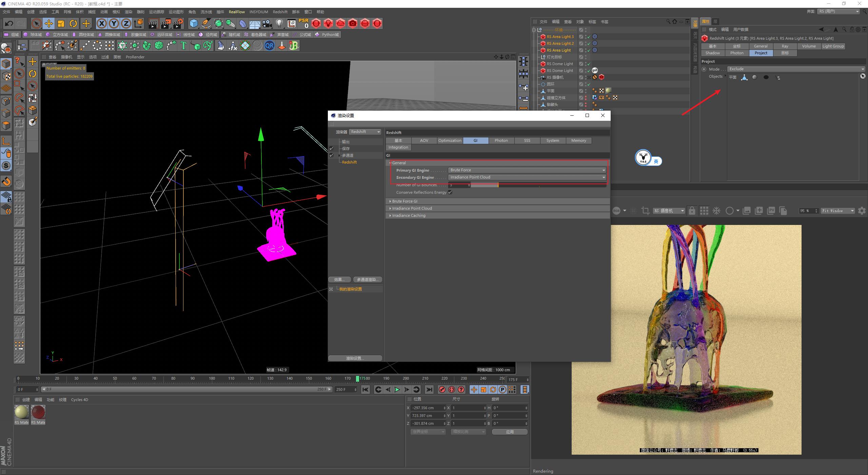This screenshot has height=475, width=868.
Task: Open the Light creation icon
Action: (x=279, y=23)
